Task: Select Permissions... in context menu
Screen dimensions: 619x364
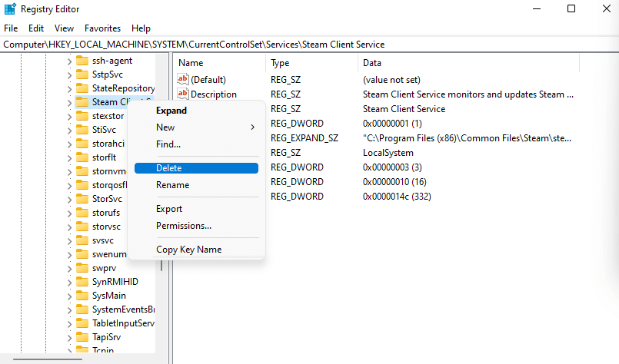Action: tap(184, 226)
